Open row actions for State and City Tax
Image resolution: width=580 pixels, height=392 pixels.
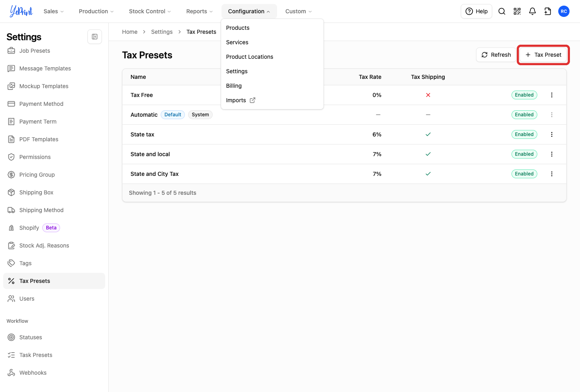[552, 174]
